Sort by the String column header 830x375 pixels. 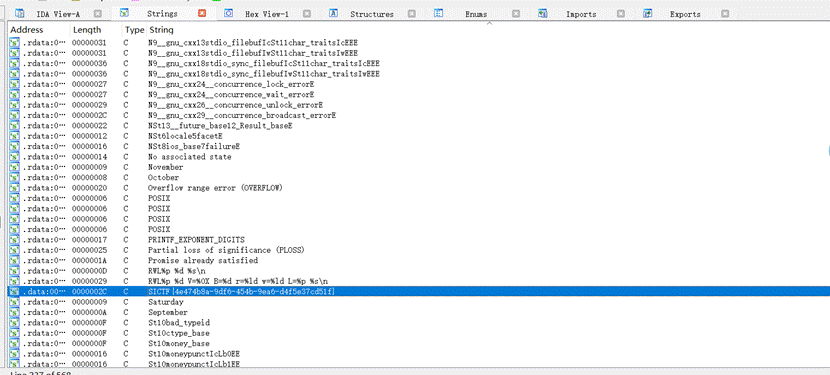[x=161, y=30]
